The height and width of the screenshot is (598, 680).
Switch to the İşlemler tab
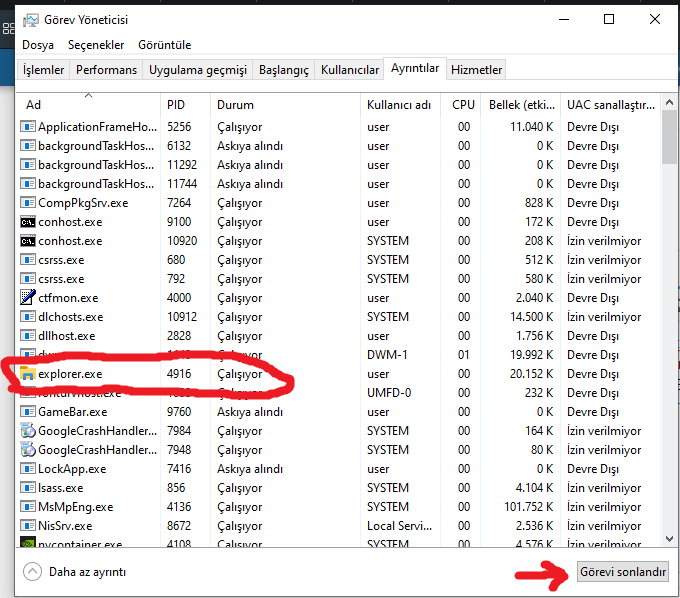point(43,70)
